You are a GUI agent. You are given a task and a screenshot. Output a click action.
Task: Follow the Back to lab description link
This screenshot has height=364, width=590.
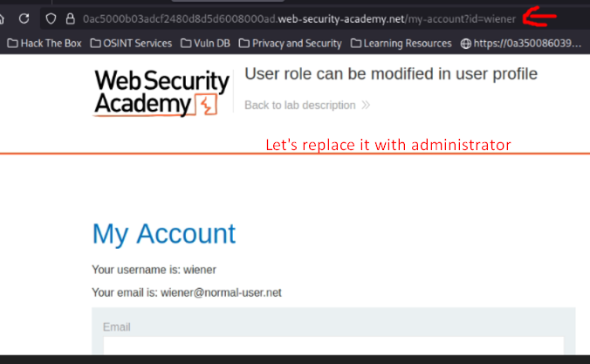click(x=300, y=105)
